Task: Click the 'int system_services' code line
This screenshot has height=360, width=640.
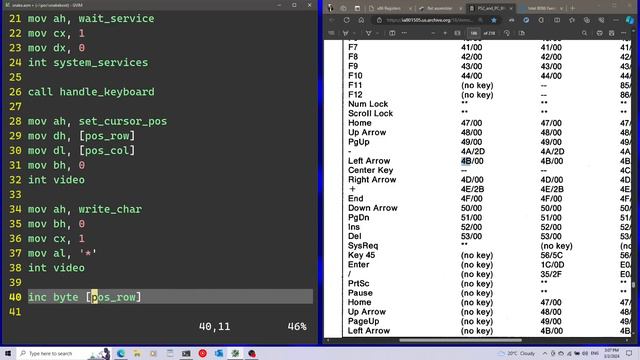Action: (88, 62)
